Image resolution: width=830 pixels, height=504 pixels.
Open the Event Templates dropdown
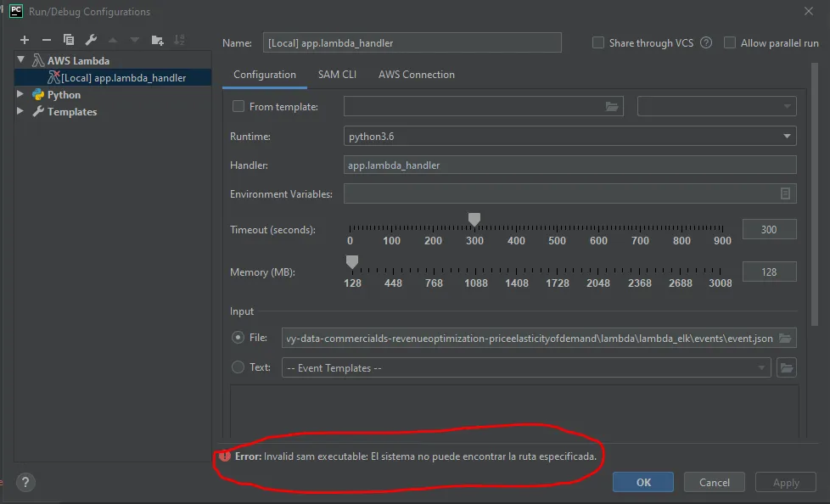526,367
